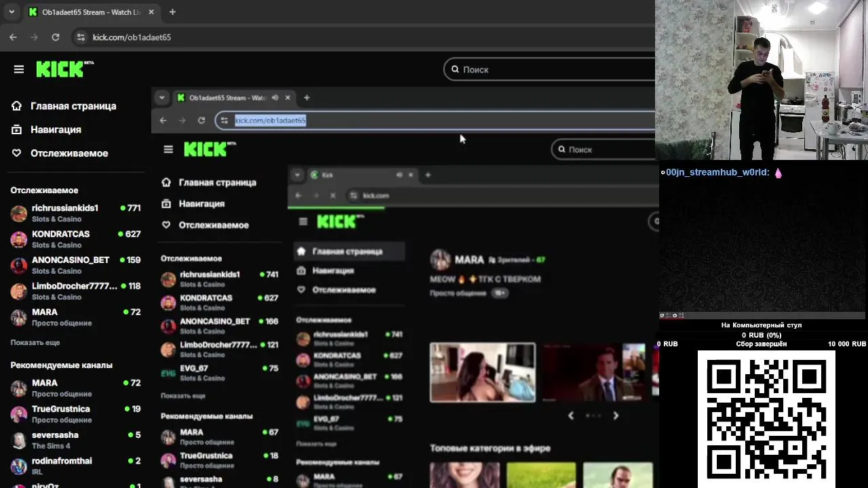Screen dimensions: 868x488
Task: Open Главная страница in second nested sidebar
Action: pyautogui.click(x=210, y=182)
